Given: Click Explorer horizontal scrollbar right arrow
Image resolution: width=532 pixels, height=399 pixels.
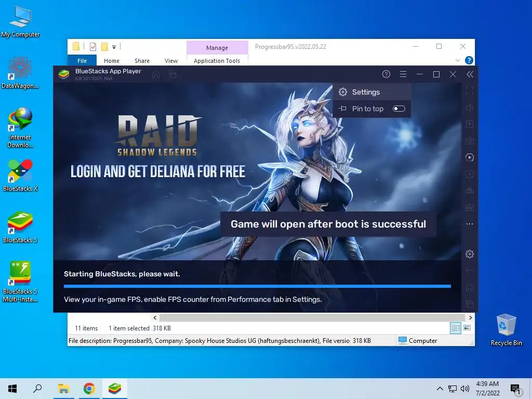Looking at the screenshot, I should click(x=470, y=317).
